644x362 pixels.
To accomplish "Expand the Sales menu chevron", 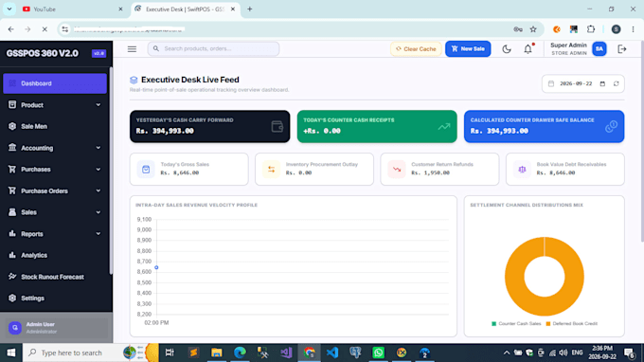I will (x=98, y=212).
